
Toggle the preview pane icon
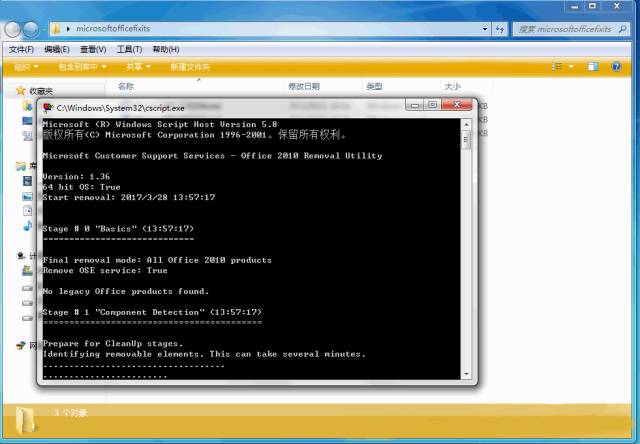coord(593,67)
